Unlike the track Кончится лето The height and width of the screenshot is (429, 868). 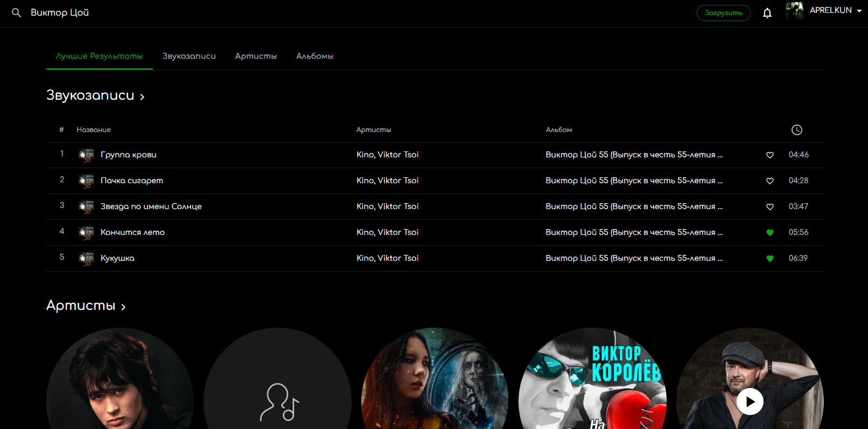point(770,233)
